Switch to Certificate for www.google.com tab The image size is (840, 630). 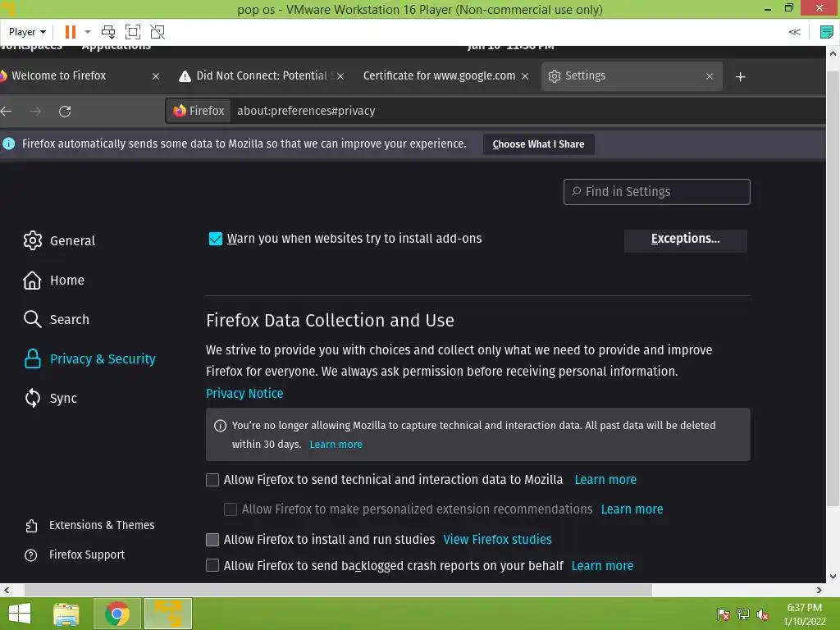pyautogui.click(x=439, y=76)
